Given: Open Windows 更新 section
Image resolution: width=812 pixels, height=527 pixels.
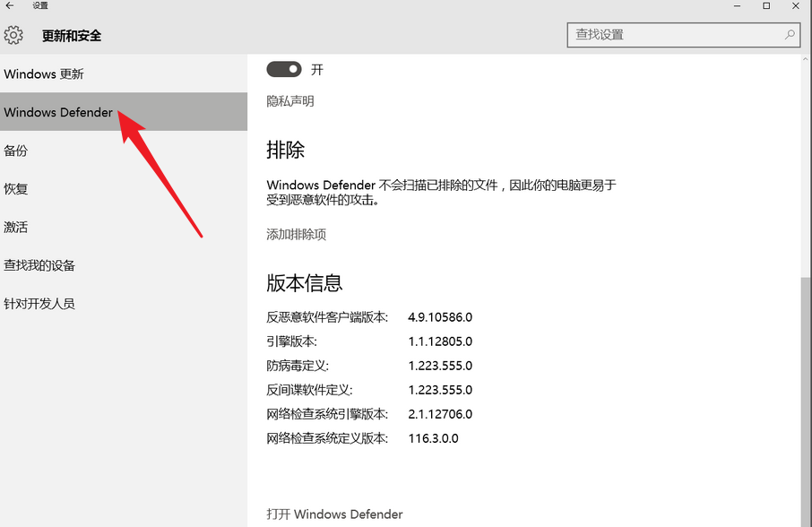Looking at the screenshot, I should [124, 74].
